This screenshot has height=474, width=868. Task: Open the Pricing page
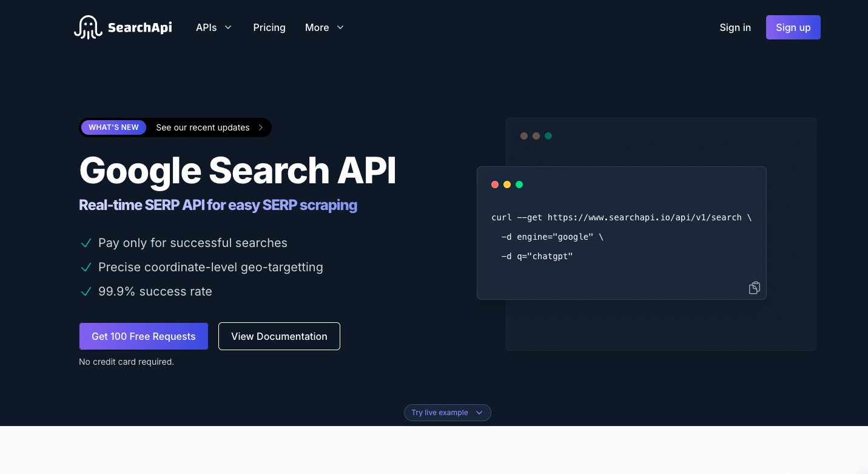click(269, 27)
